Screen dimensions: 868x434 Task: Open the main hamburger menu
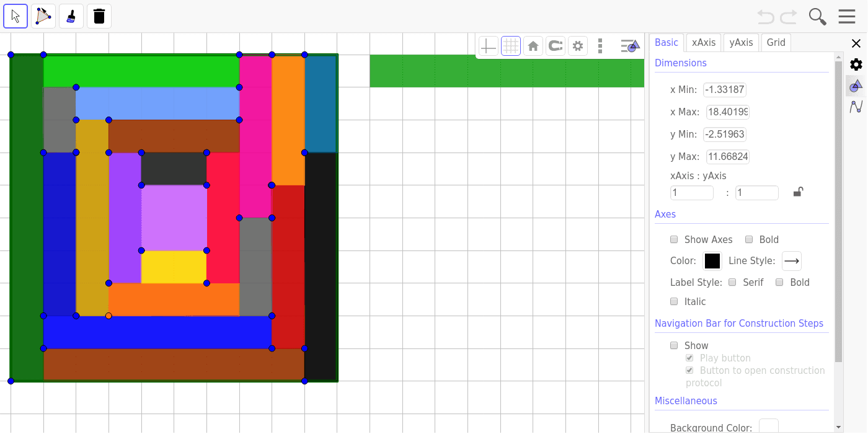click(847, 17)
